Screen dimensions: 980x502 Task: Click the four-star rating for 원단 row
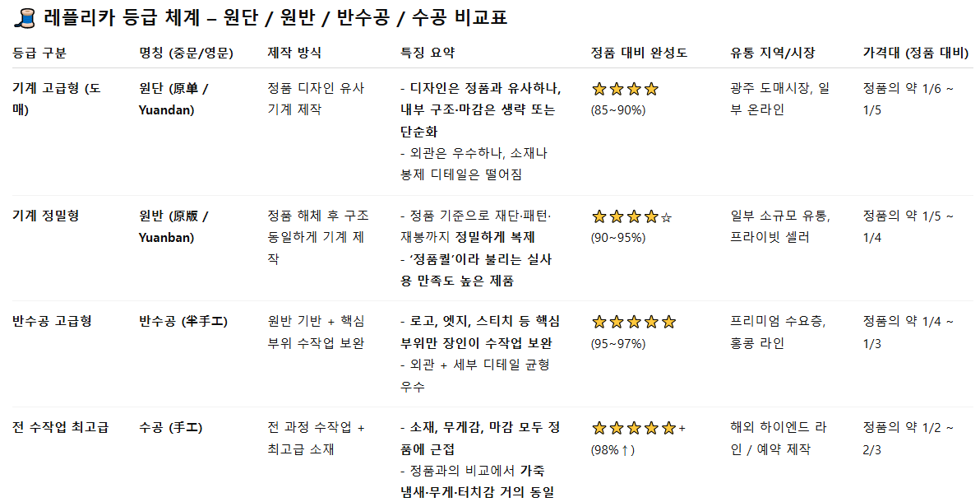pos(625,89)
